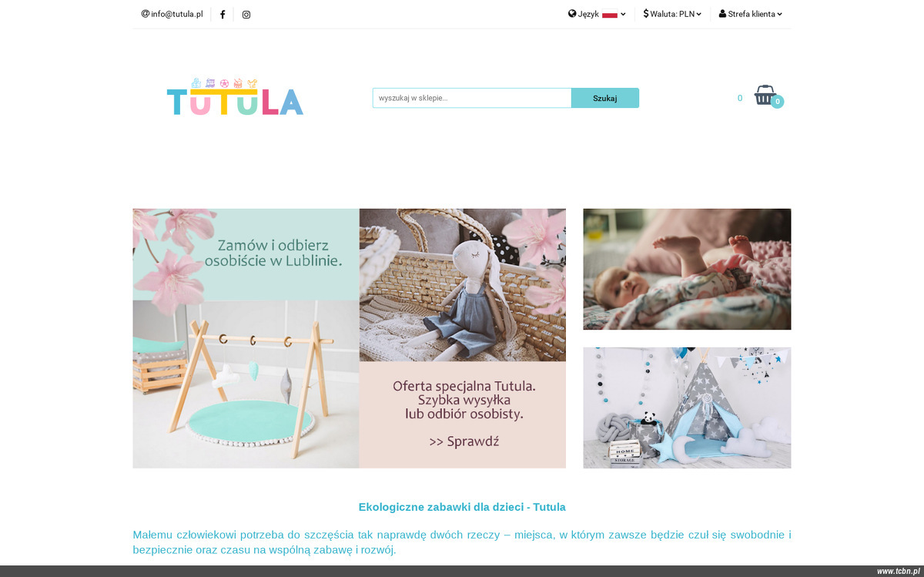Open the baby on blanket photo banner
Screen dimensions: 924x577
click(687, 269)
